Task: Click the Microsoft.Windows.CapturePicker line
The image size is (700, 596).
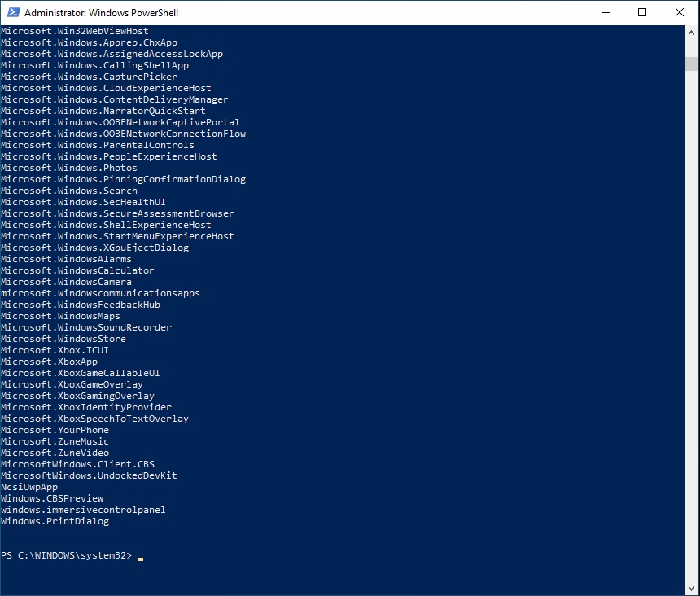Action: tap(89, 77)
